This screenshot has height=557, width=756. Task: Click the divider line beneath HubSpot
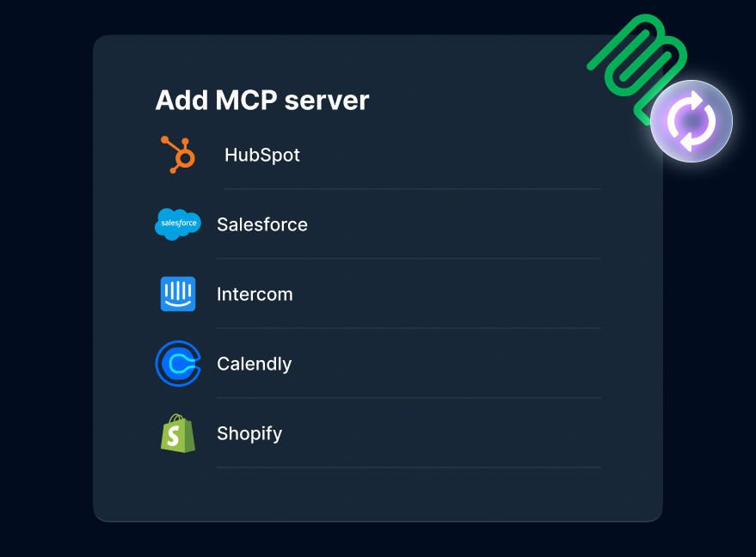pos(412,189)
